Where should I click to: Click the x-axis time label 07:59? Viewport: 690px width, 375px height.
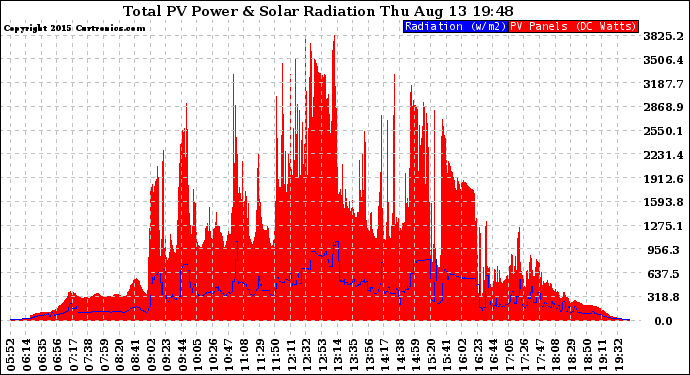tap(104, 355)
